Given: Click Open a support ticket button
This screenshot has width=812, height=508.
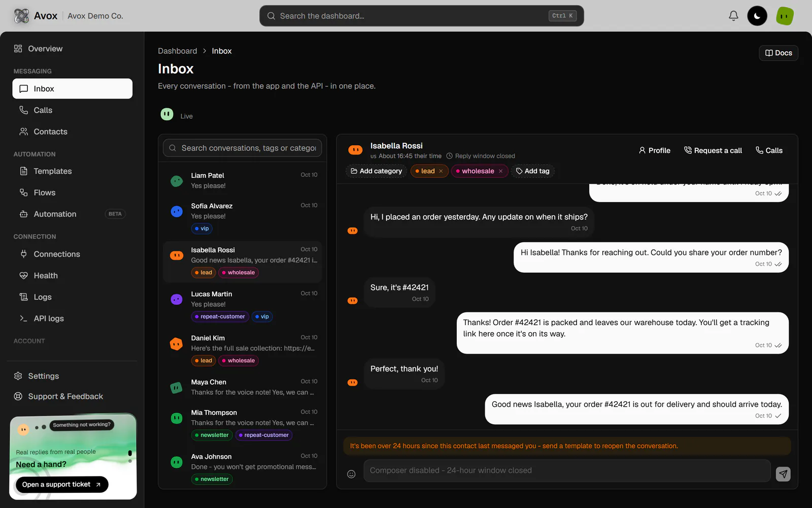Looking at the screenshot, I should point(62,485).
